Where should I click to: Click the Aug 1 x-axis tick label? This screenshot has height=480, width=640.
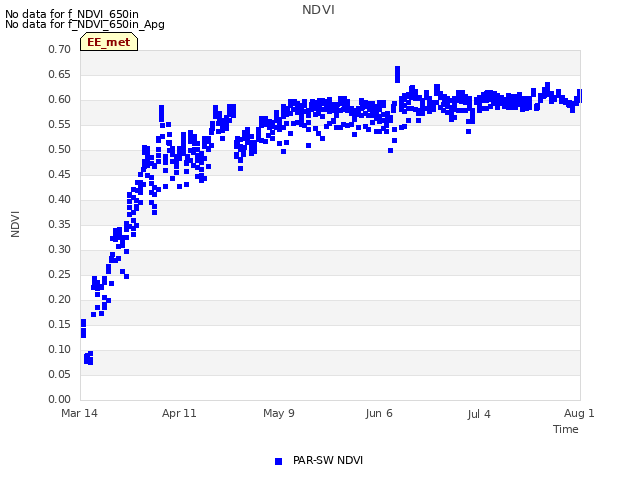click(579, 413)
